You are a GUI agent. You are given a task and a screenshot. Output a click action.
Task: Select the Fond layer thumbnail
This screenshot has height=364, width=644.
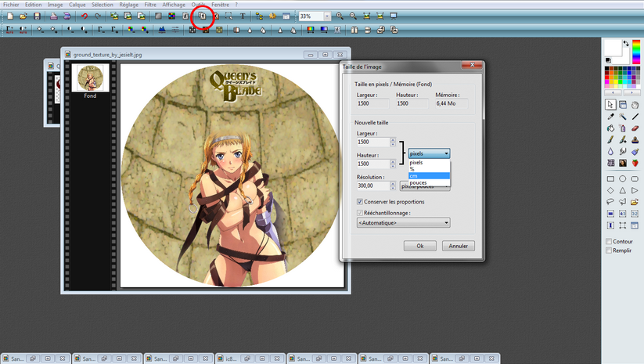coord(90,77)
